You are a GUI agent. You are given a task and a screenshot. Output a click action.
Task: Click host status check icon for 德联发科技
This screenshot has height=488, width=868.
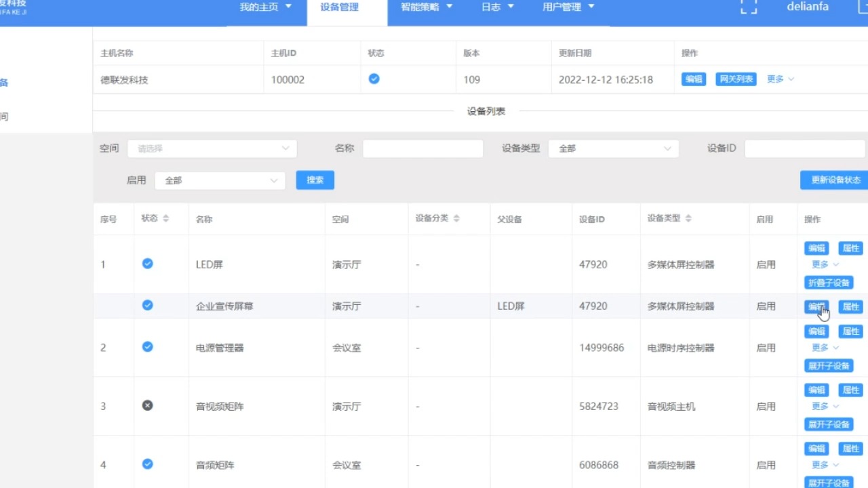[x=374, y=79]
